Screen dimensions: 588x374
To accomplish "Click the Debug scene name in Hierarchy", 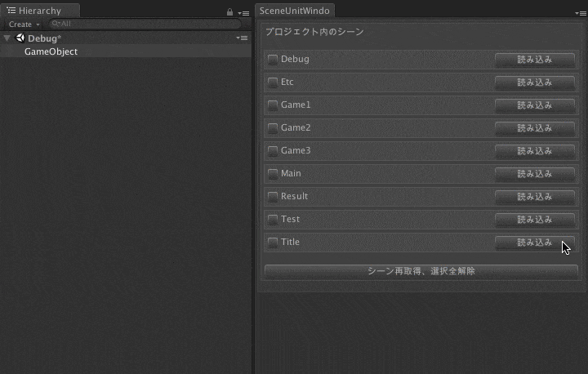I will click(44, 38).
